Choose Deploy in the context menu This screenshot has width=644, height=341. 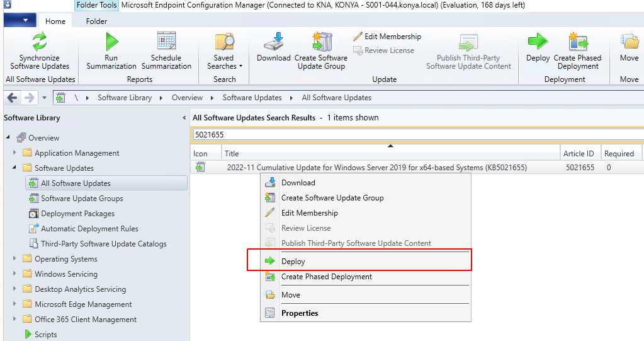(x=366, y=261)
